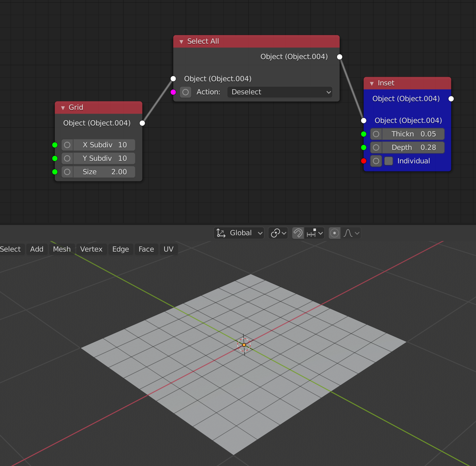Image resolution: width=476 pixels, height=466 pixels.
Task: Click Select All's output Object (Object.004) label
Action: pyautogui.click(x=294, y=57)
